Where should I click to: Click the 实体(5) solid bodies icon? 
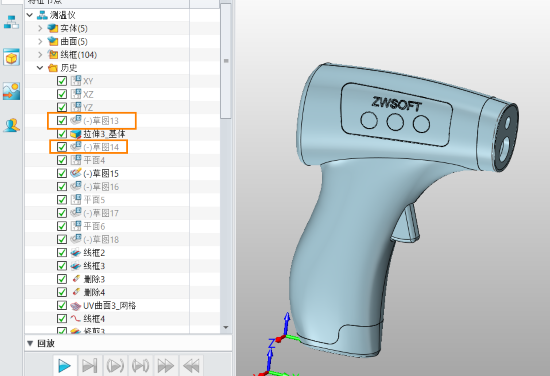(53, 28)
